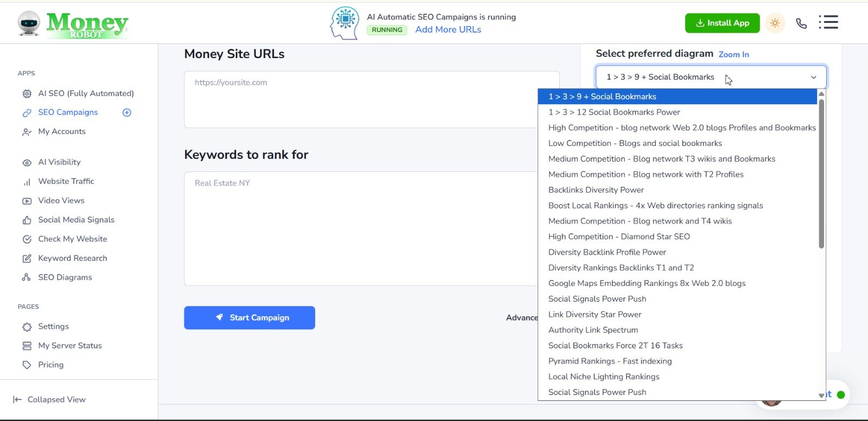Select 'Boost Local Rankings - 4x Web directories' option
Image resolution: width=868 pixels, height=421 pixels.
click(677, 206)
